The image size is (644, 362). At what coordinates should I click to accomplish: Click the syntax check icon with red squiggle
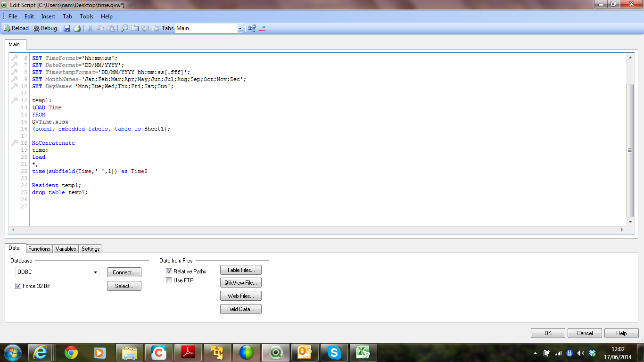pos(263,28)
